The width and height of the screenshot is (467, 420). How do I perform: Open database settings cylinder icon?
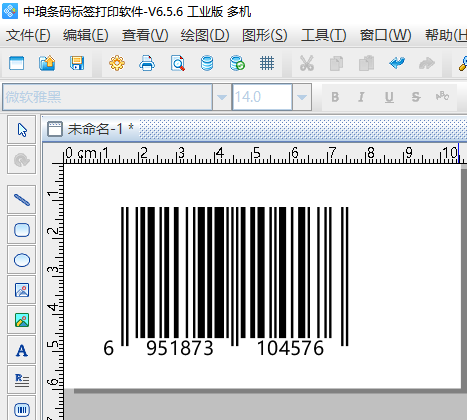click(207, 63)
